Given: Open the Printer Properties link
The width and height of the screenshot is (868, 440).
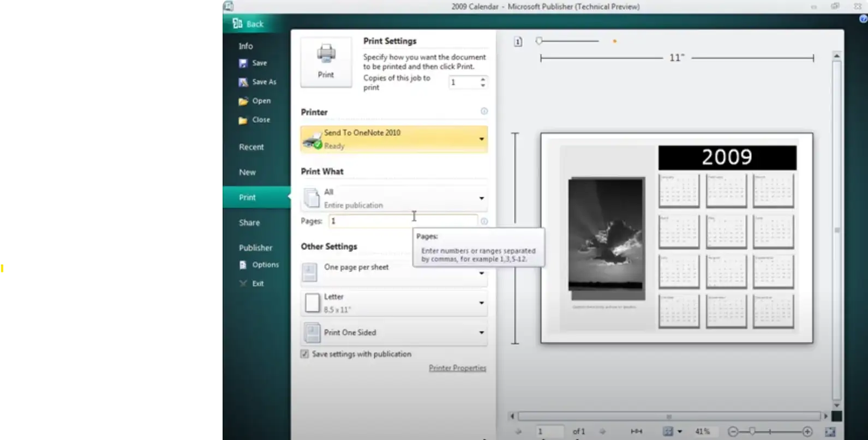Looking at the screenshot, I should [457, 368].
